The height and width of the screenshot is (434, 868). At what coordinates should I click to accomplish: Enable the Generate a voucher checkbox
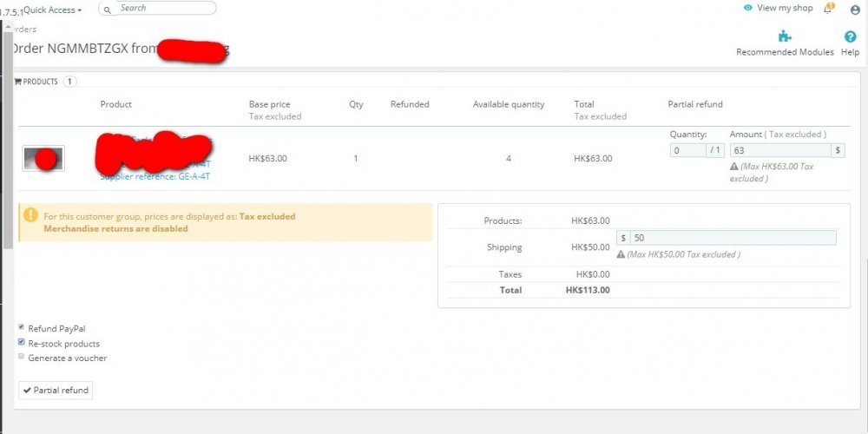[22, 357]
